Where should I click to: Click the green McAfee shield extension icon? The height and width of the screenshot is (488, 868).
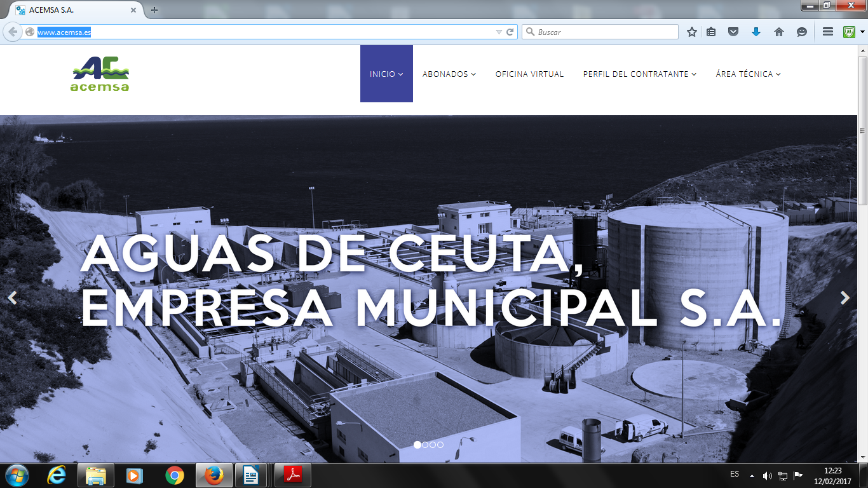coord(849,32)
